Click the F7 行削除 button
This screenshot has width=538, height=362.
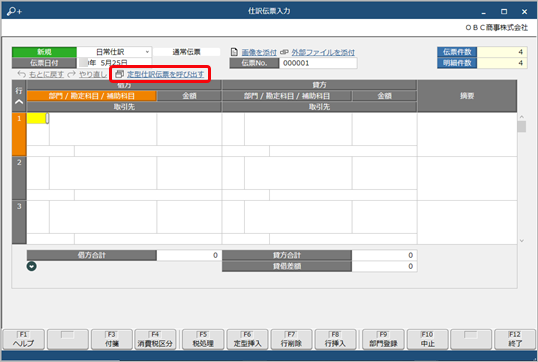point(291,339)
